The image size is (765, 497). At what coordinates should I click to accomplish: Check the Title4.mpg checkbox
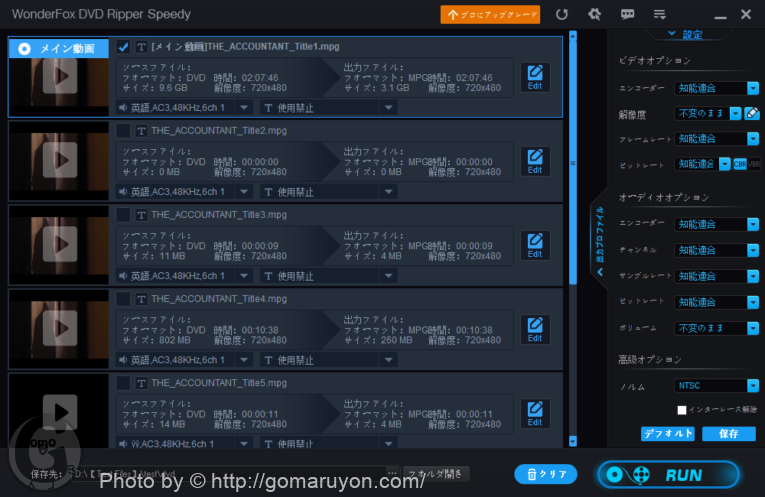point(123,299)
